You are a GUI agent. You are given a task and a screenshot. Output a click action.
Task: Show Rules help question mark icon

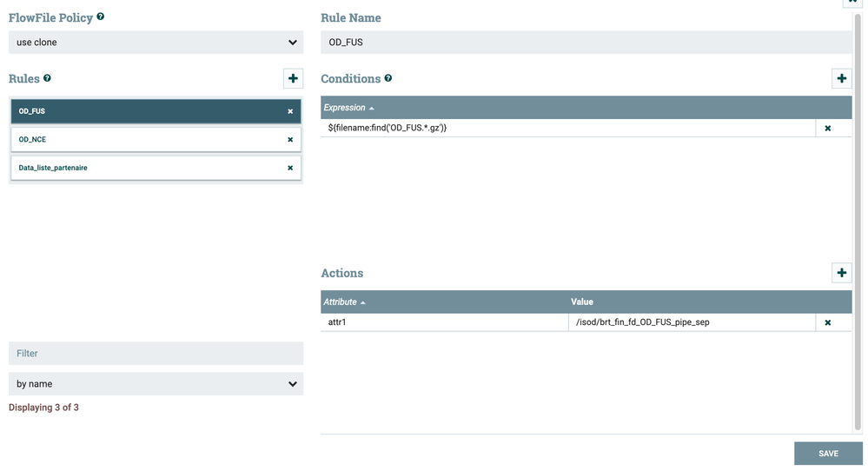pos(47,78)
